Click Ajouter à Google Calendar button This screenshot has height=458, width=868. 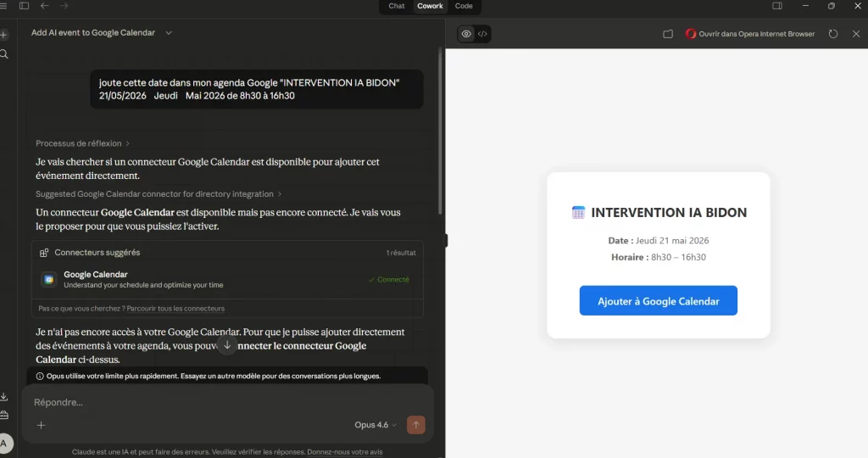coord(658,301)
